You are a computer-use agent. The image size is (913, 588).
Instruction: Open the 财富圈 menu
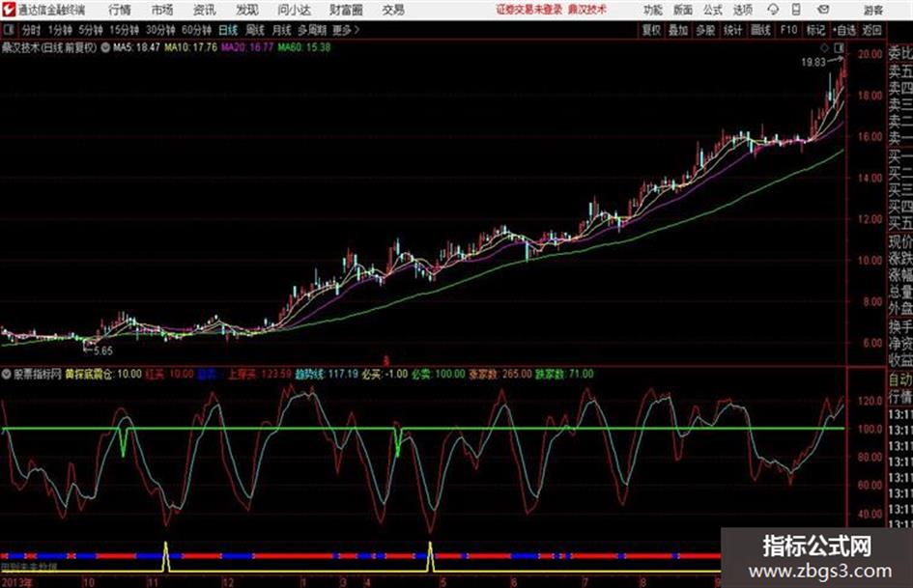click(x=346, y=10)
